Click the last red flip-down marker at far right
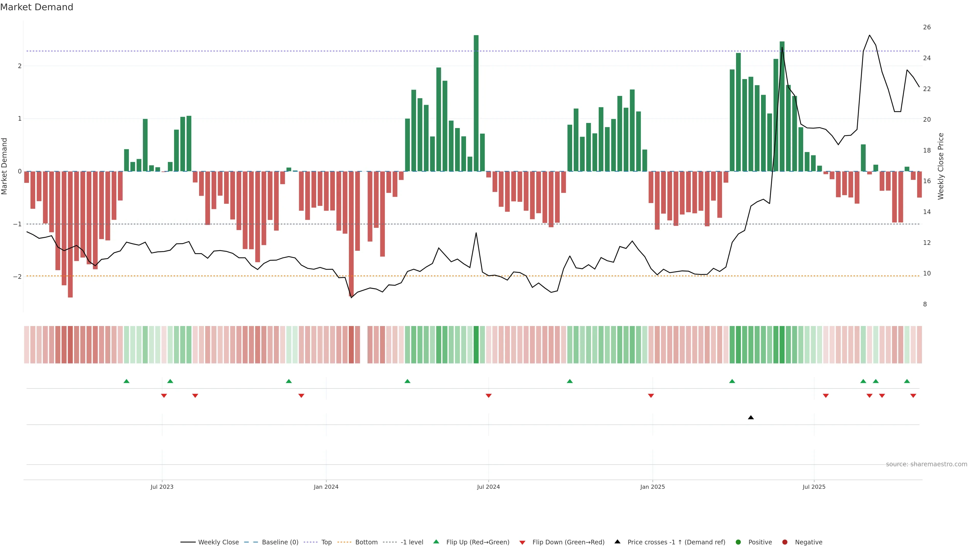 pyautogui.click(x=913, y=396)
